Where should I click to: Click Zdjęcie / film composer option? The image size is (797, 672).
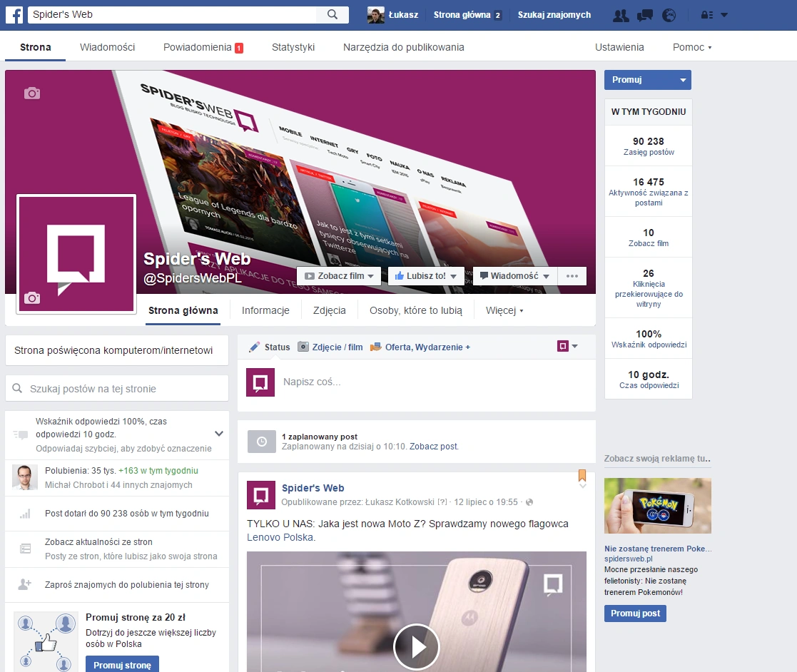pos(330,347)
